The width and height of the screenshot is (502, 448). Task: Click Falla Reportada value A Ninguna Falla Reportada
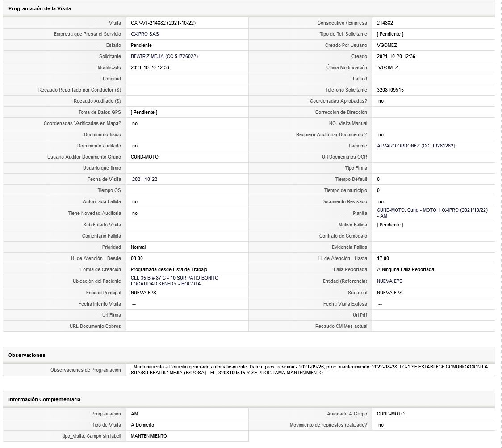tap(406, 270)
